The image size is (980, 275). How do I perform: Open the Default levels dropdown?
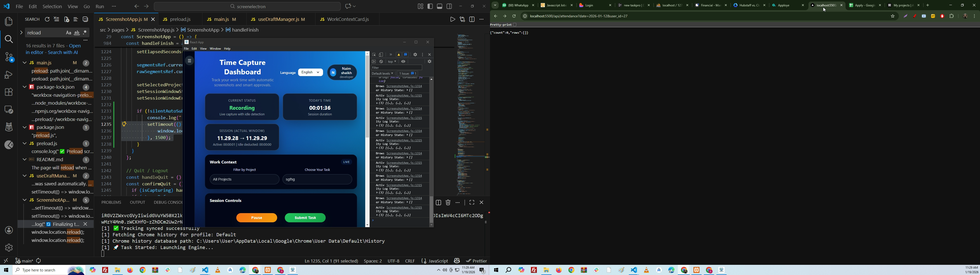point(382,74)
